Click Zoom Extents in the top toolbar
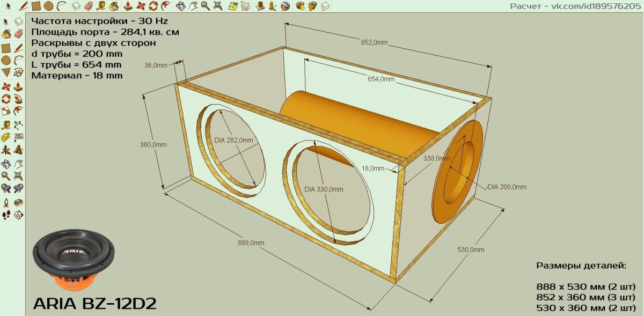Screen dimensions: 644x316 217,6
